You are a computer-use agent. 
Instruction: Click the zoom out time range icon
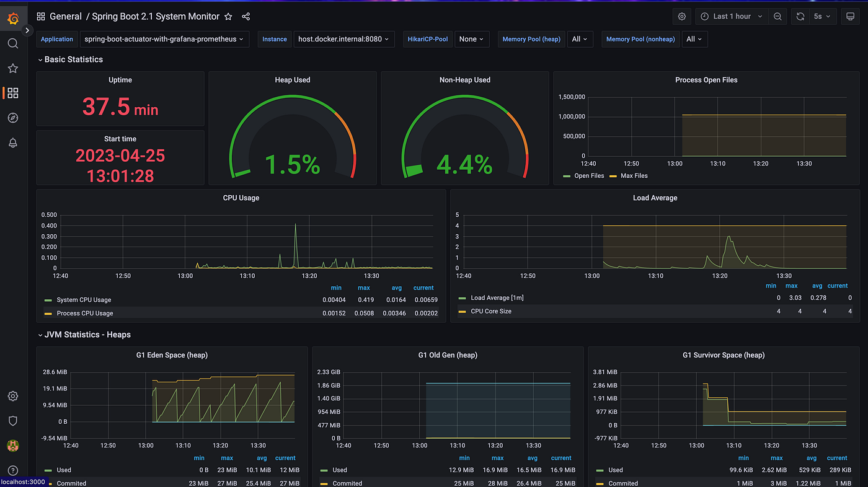pyautogui.click(x=777, y=17)
